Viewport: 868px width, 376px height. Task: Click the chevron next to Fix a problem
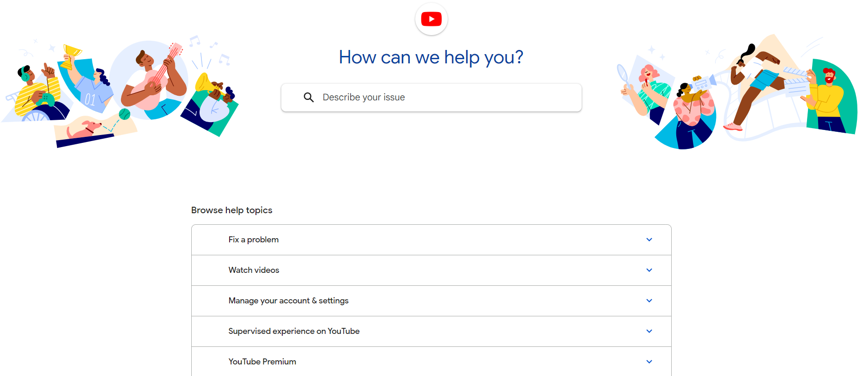(649, 240)
